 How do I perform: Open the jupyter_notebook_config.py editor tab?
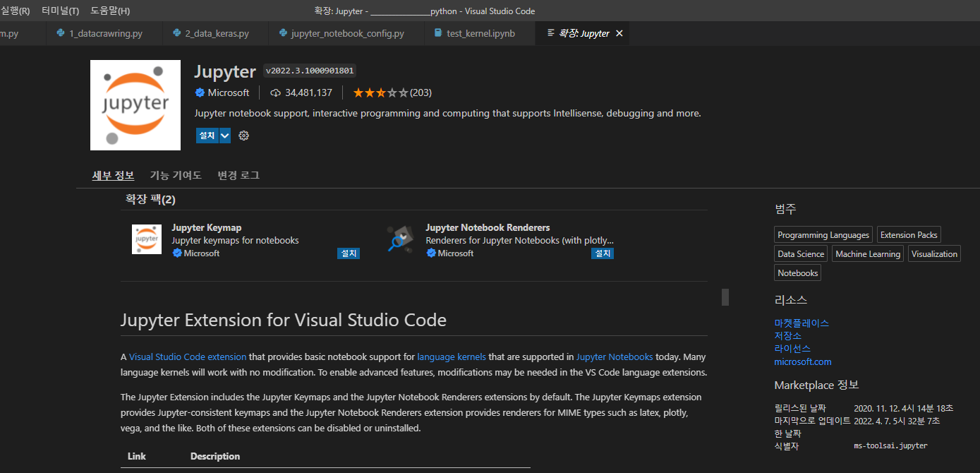347,33
